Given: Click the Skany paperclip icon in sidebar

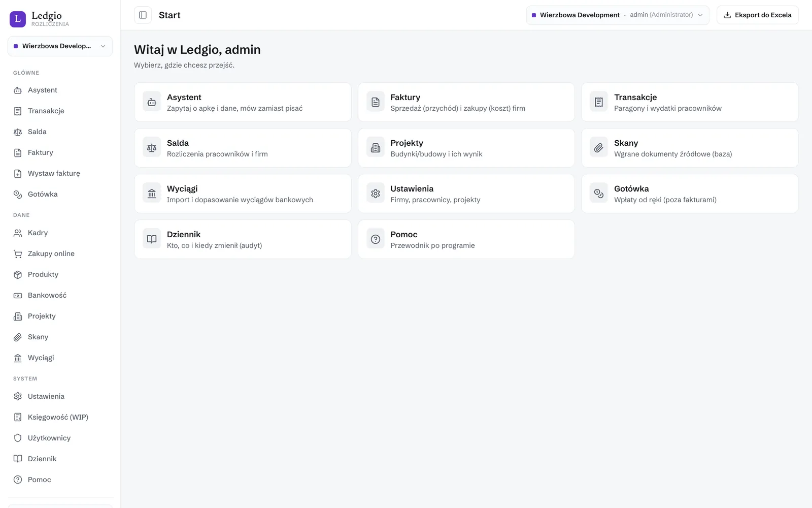Looking at the screenshot, I should [x=18, y=337].
